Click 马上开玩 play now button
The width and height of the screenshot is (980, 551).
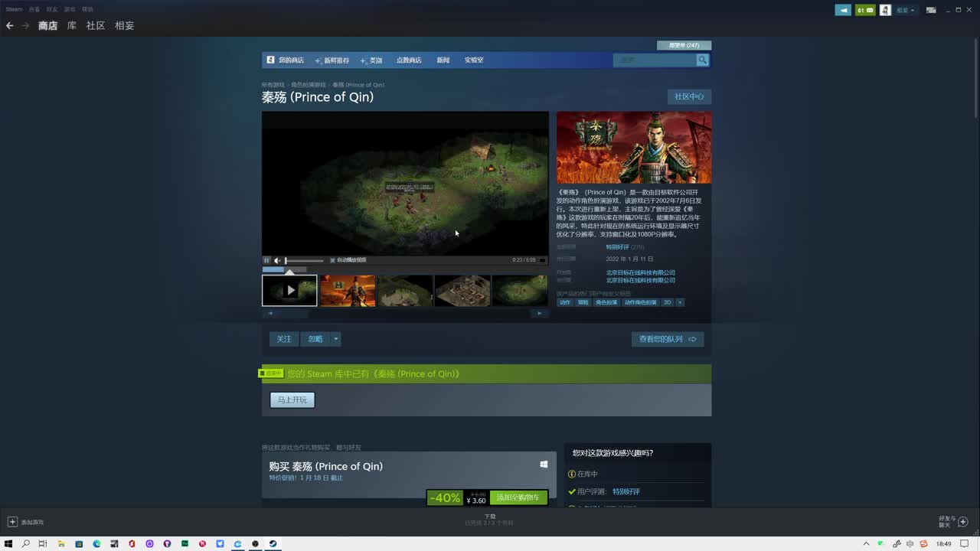click(x=292, y=400)
